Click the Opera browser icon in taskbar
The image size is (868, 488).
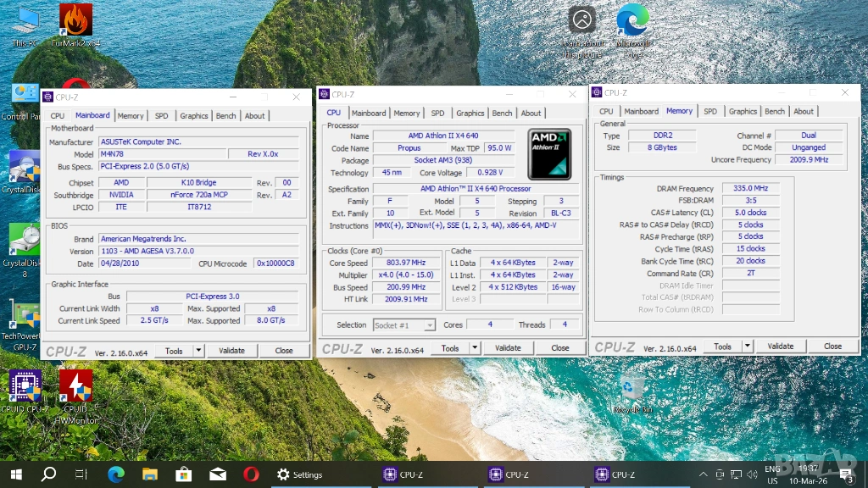(251, 474)
